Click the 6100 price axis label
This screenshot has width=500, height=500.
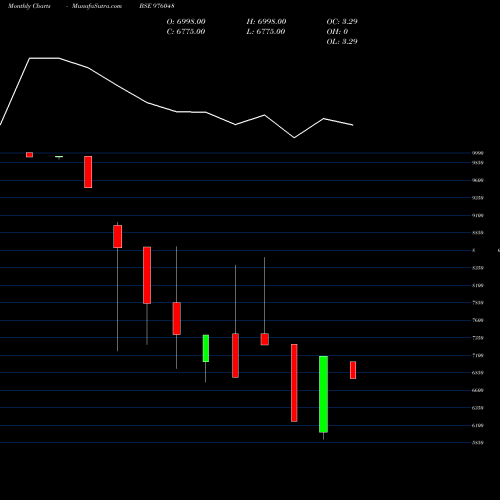tap(478, 425)
